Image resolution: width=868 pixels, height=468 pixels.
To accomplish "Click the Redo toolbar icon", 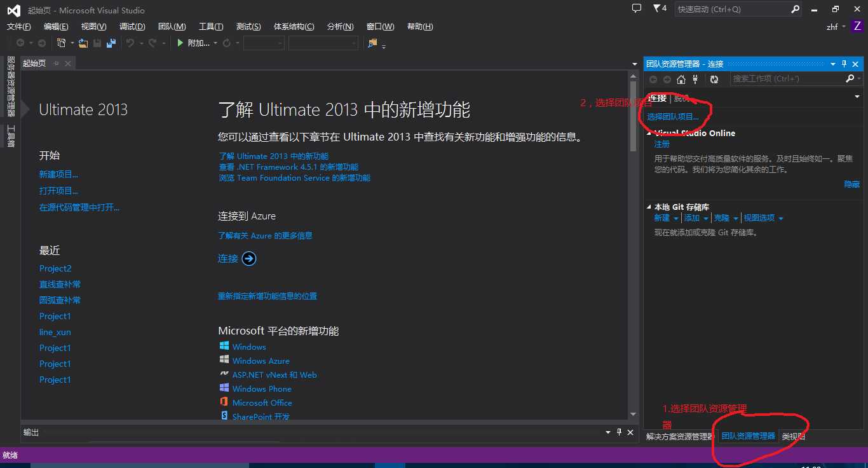I will point(153,43).
